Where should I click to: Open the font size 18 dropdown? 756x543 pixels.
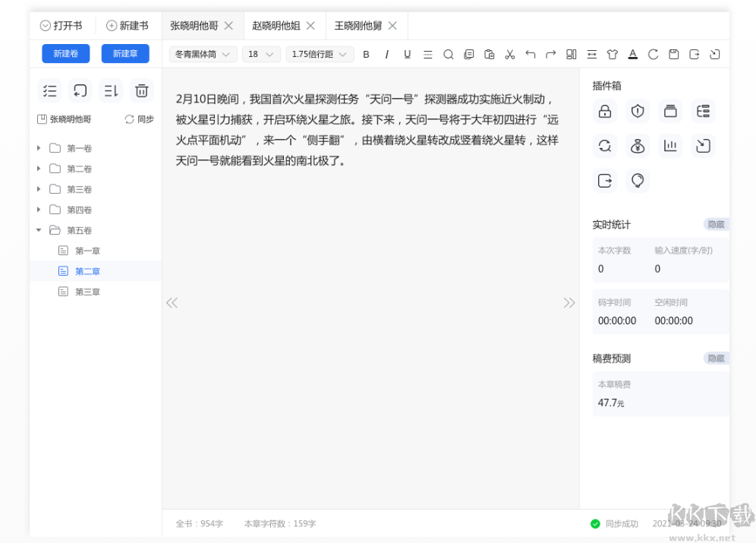tap(261, 54)
